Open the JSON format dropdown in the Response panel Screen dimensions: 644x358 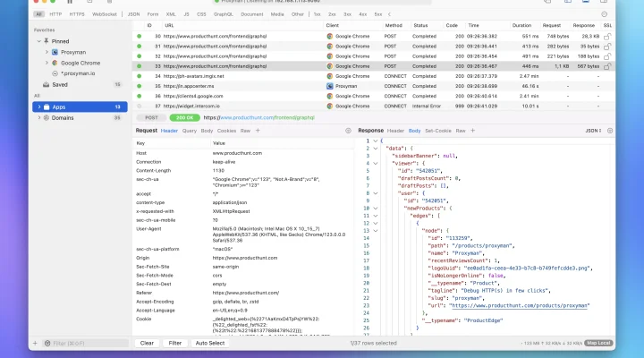click(x=593, y=131)
